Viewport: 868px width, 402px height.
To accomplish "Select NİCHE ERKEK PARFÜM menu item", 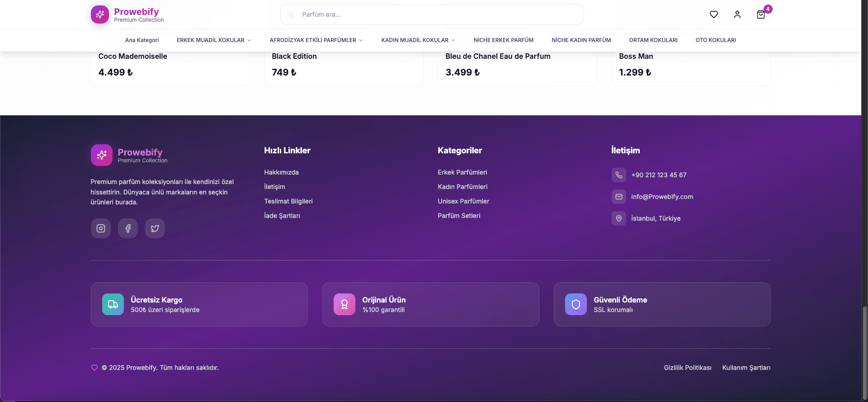I will pyautogui.click(x=503, y=40).
